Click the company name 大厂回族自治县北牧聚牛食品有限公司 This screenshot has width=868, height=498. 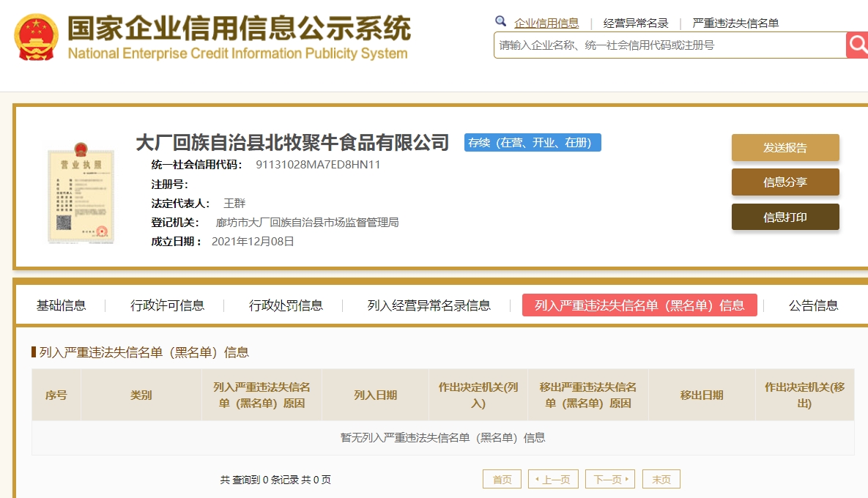click(292, 143)
